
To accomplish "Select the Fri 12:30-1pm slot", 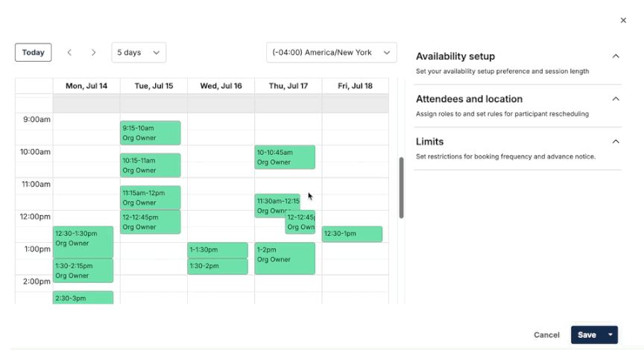I will click(352, 234).
